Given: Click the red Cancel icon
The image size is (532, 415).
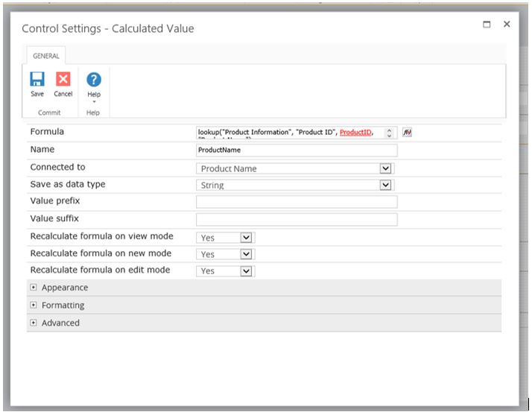Looking at the screenshot, I should coord(63,79).
